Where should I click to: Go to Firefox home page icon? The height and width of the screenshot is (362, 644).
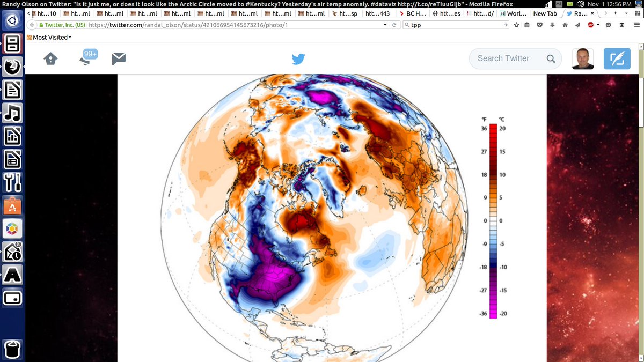click(x=565, y=25)
